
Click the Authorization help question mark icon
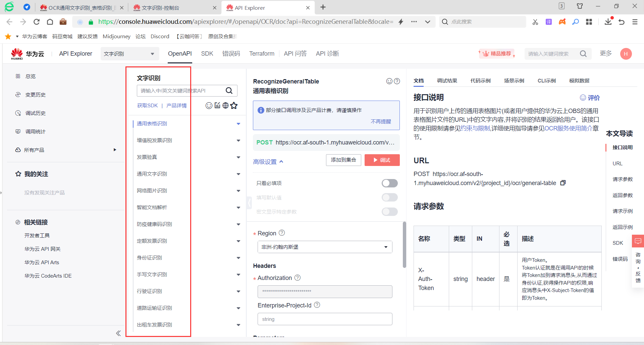[x=298, y=278]
